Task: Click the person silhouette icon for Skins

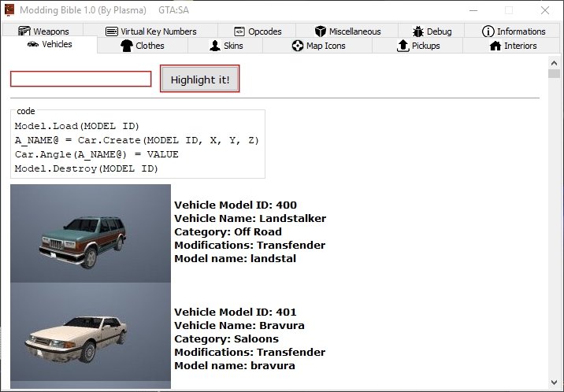Action: point(215,46)
